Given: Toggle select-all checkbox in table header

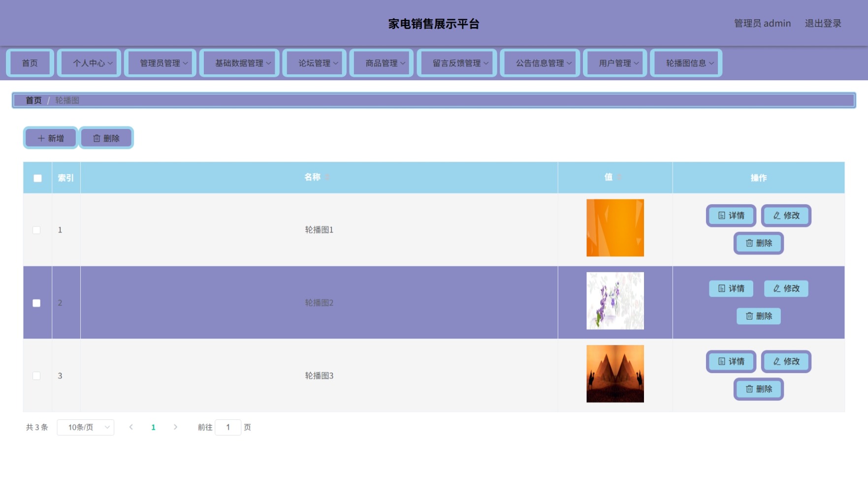Looking at the screenshot, I should click(37, 178).
